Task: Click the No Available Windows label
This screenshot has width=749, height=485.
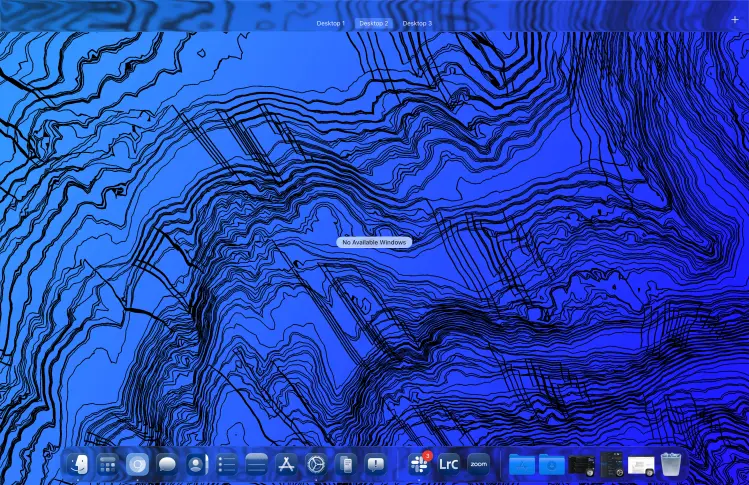Action: [374, 242]
